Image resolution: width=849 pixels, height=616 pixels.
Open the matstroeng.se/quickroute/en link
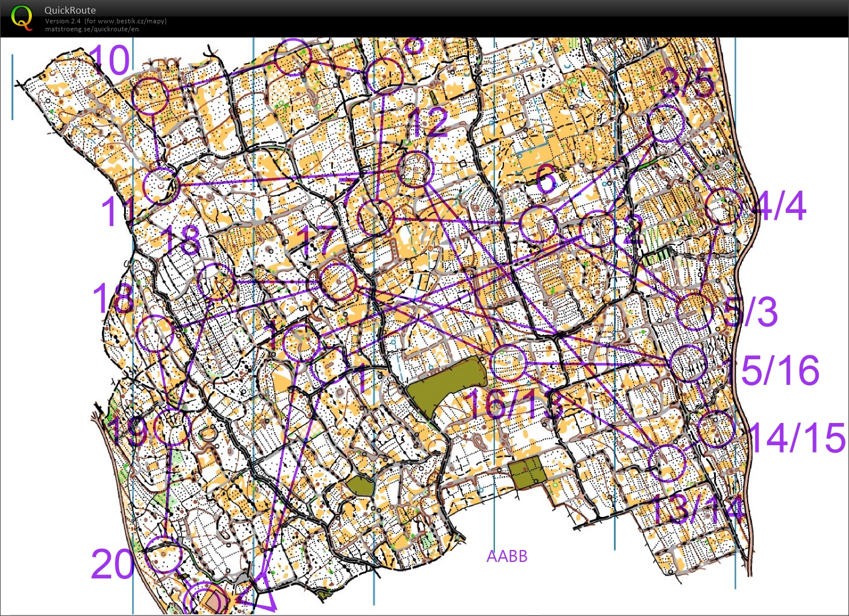(92, 29)
